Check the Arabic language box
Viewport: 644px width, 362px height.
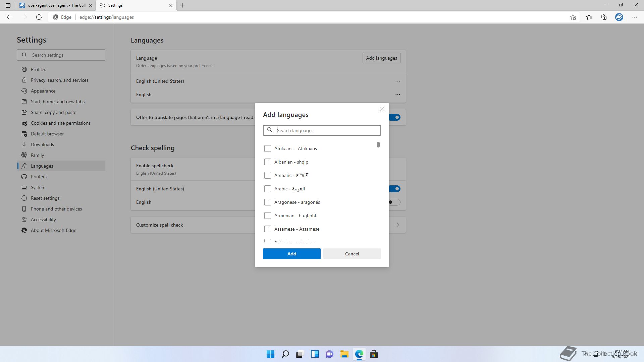pyautogui.click(x=267, y=189)
